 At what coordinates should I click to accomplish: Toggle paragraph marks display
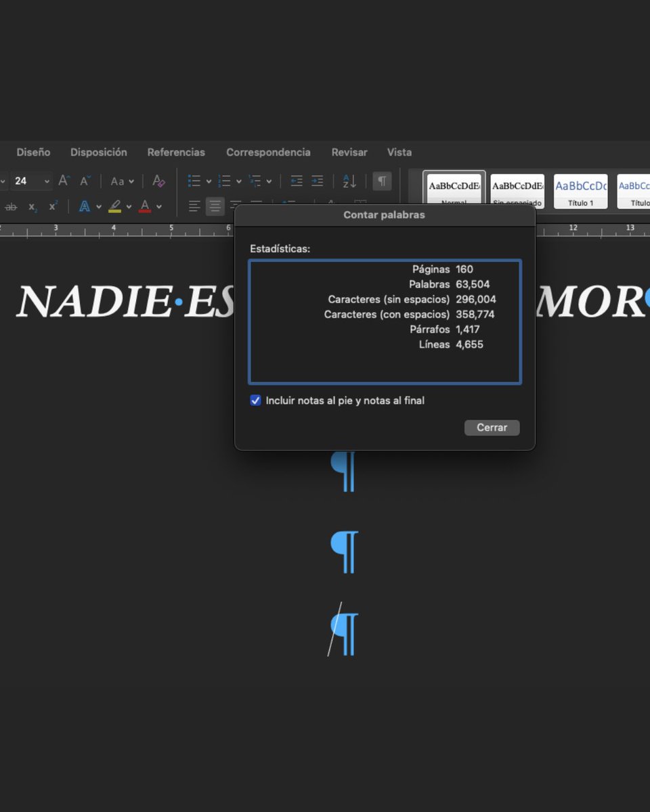[382, 181]
